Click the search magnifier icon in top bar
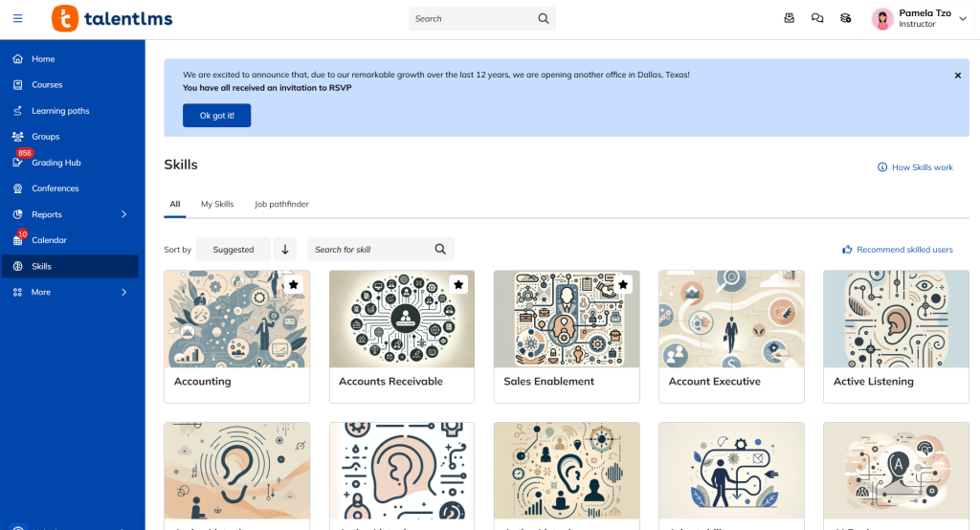The image size is (980, 530). click(x=544, y=18)
